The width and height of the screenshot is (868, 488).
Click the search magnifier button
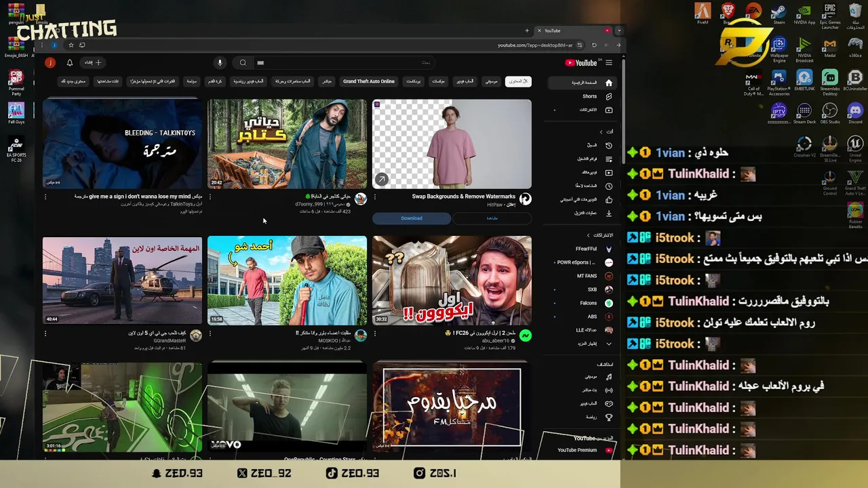click(243, 63)
